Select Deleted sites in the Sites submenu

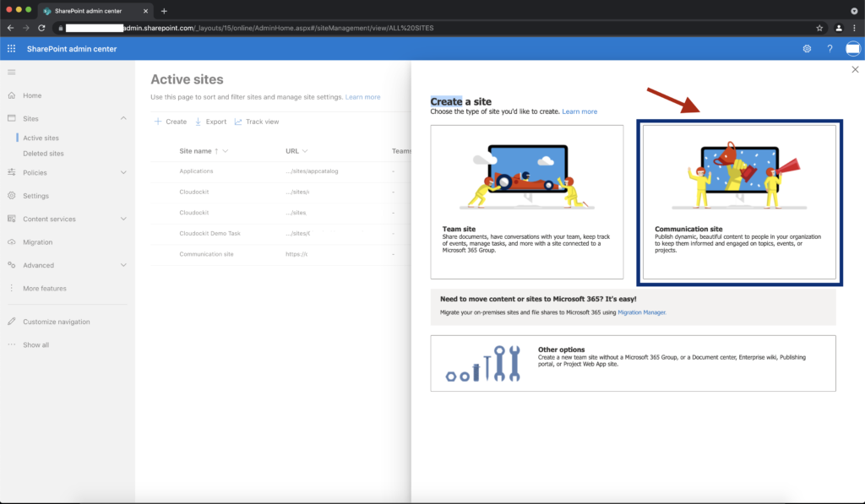43,154
